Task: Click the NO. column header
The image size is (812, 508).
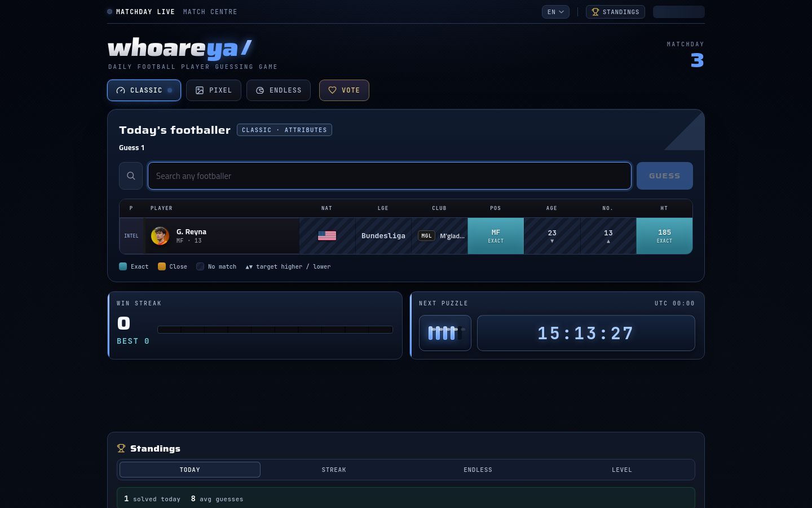Action: [x=608, y=208]
